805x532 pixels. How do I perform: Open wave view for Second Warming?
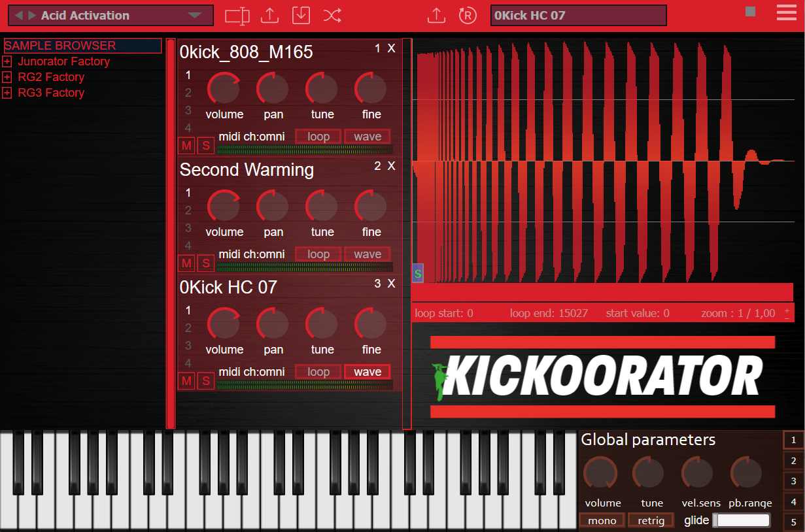coord(367,254)
